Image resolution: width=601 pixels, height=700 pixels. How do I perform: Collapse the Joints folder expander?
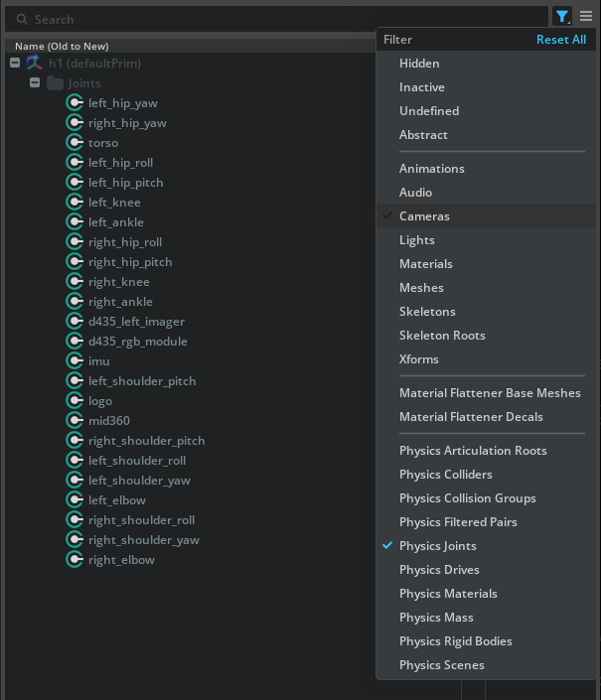point(35,83)
